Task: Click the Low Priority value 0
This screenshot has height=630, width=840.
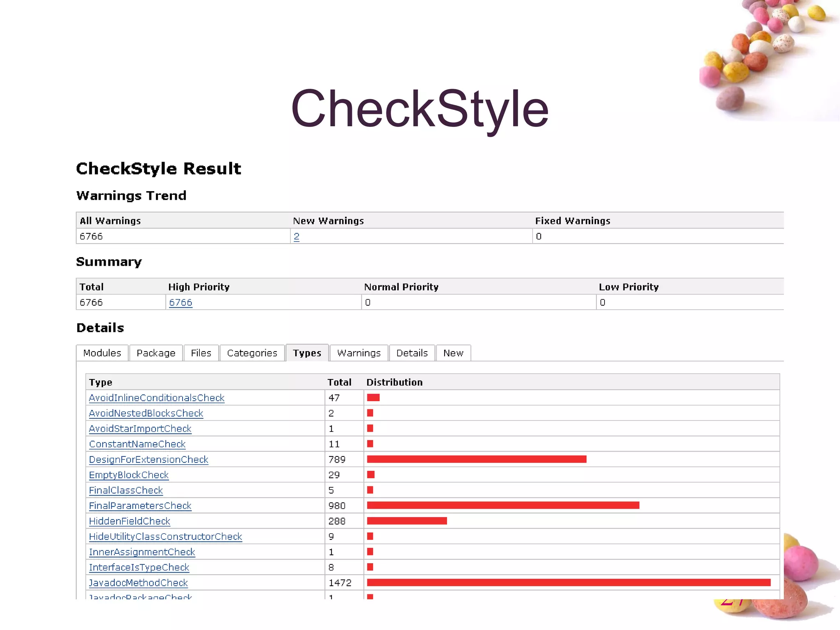Action: click(x=602, y=302)
